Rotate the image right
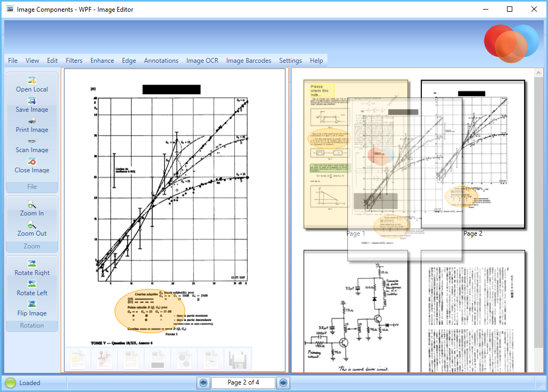Image resolution: width=548 pixels, height=392 pixels. (32, 269)
